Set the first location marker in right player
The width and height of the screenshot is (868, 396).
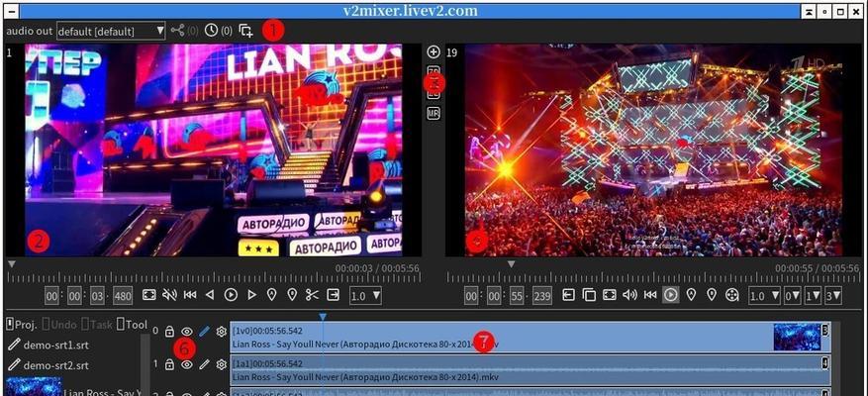click(x=691, y=295)
